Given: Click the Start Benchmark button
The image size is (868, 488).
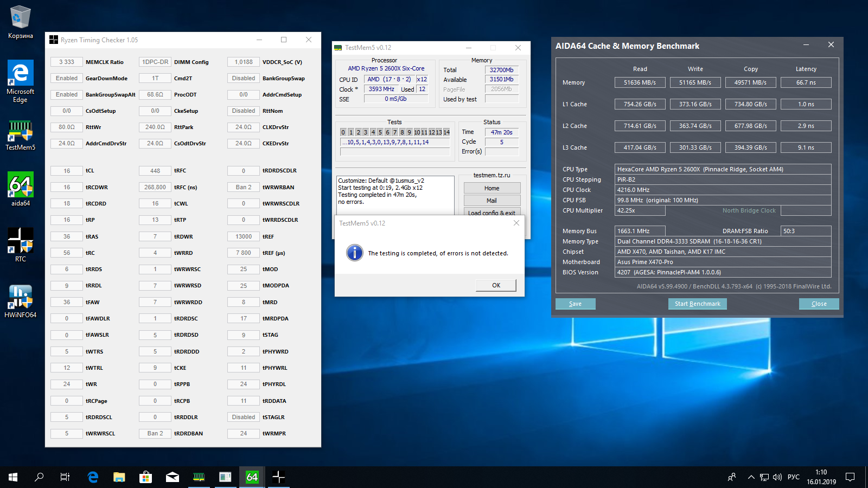Looking at the screenshot, I should click(x=697, y=304).
